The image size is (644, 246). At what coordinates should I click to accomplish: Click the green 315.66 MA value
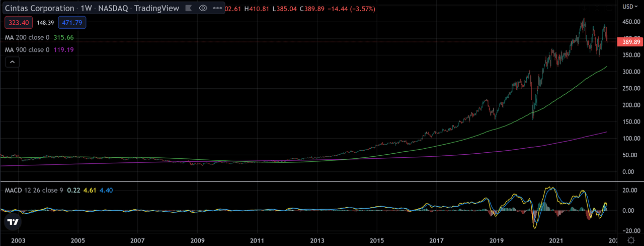click(63, 38)
